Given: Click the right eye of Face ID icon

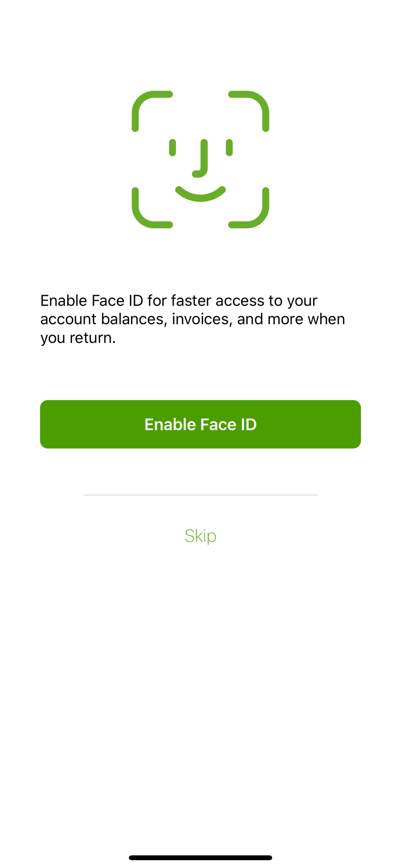Looking at the screenshot, I should pyautogui.click(x=229, y=148).
